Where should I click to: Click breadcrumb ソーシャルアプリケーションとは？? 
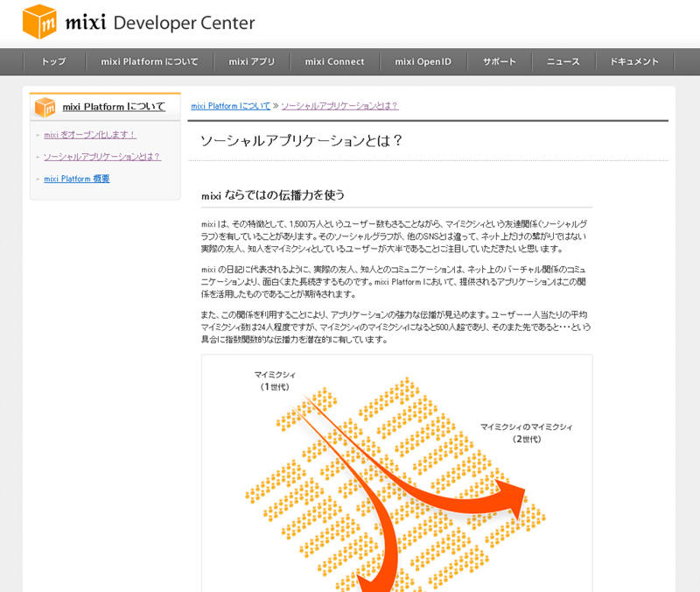coord(339,106)
